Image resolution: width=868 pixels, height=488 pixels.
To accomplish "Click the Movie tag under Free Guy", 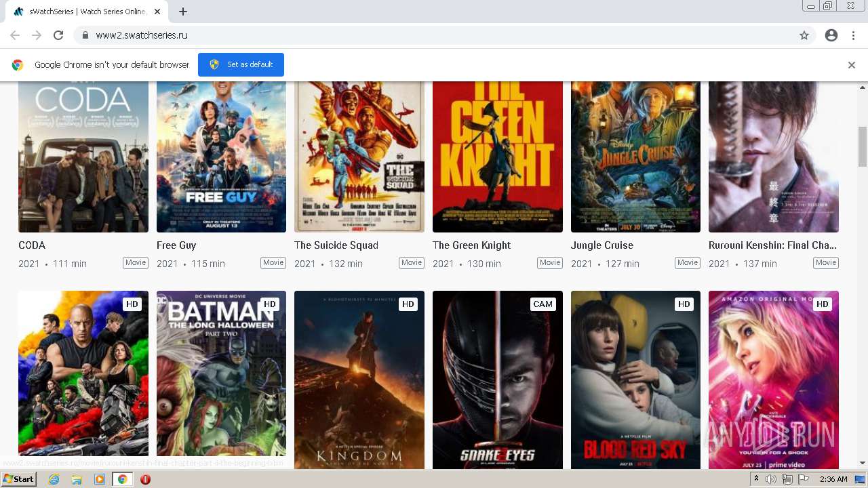I will pyautogui.click(x=273, y=263).
